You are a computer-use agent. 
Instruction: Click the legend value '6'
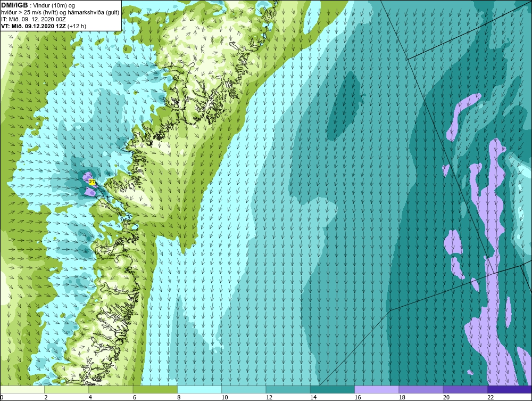click(135, 397)
